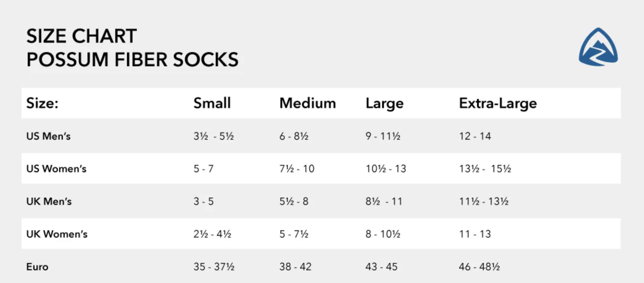Click the Size: header label
The image size is (644, 283).
coord(42,103)
